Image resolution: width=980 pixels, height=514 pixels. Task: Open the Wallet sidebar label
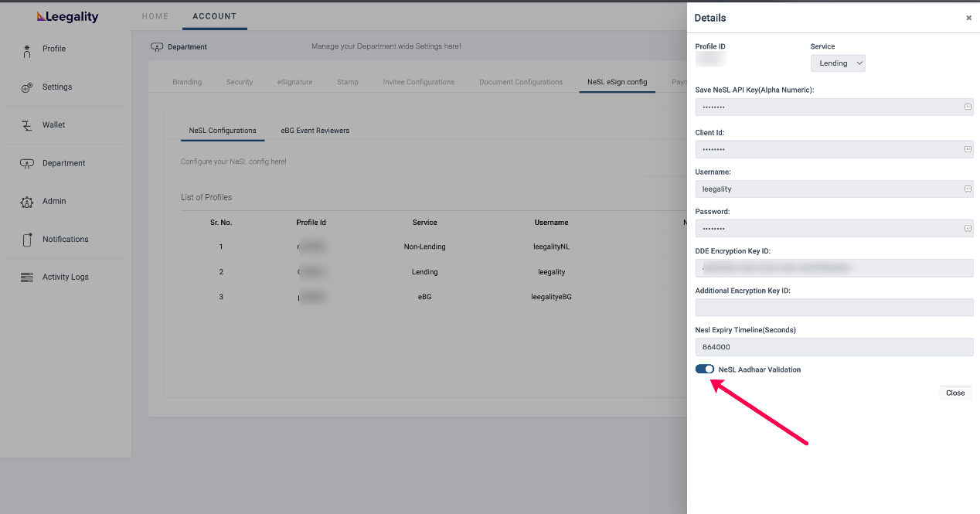[x=54, y=124]
